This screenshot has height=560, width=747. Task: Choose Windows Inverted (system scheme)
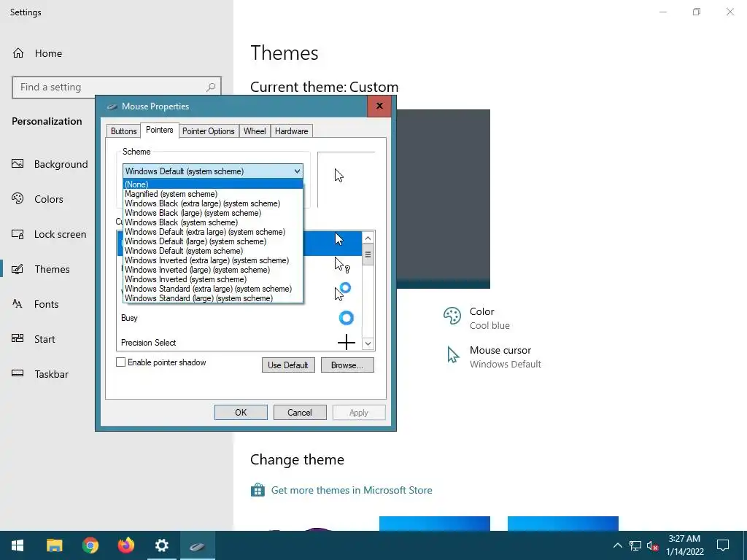(213, 279)
